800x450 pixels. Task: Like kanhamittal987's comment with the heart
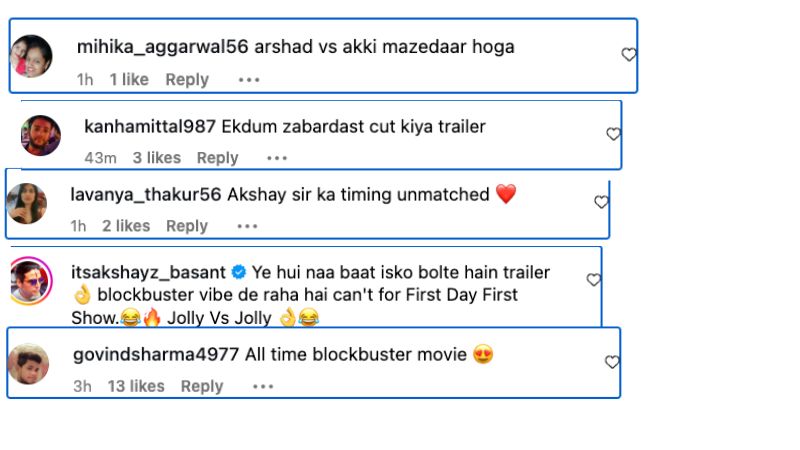tap(613, 134)
